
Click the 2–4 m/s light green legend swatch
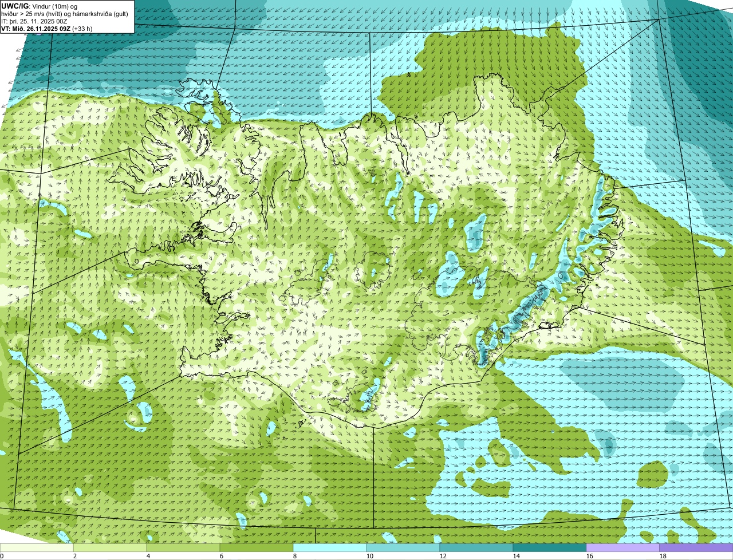point(110,548)
